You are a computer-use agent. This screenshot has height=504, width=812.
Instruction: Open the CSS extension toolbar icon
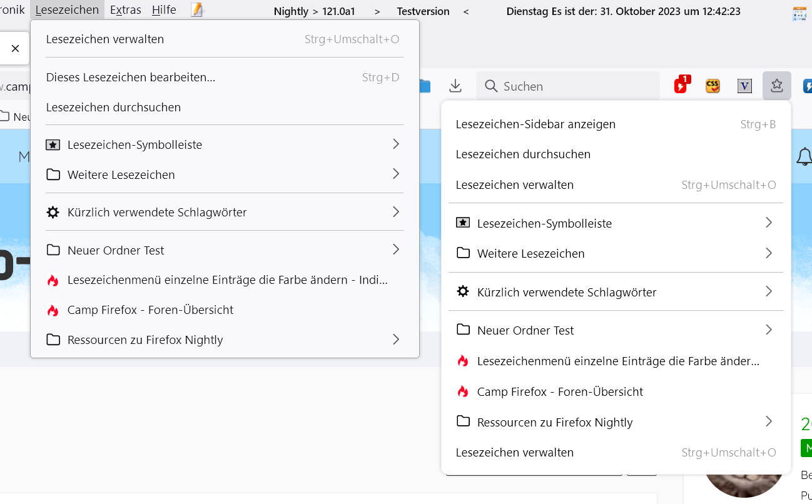coord(713,86)
